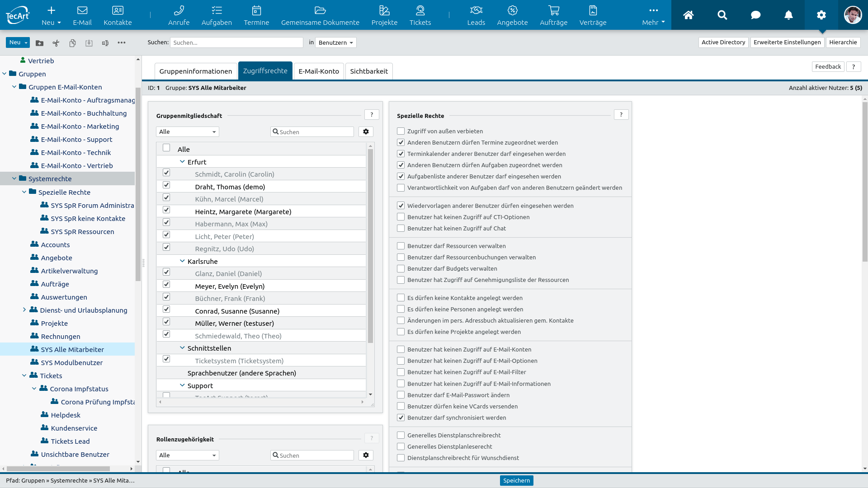Collapse the Karlsruhe group in member list
The image size is (868, 488).
pyautogui.click(x=182, y=261)
